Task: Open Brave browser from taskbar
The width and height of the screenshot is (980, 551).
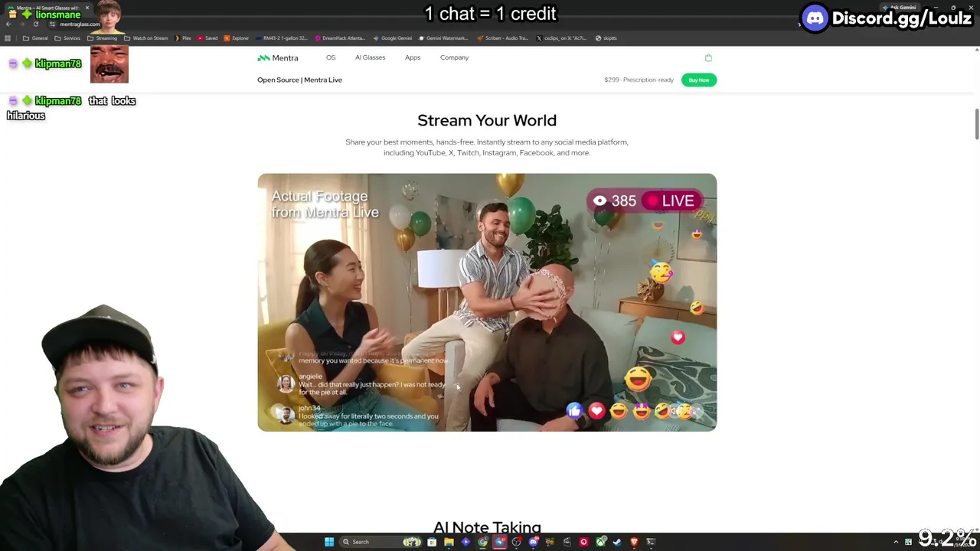Action: pyautogui.click(x=634, y=542)
